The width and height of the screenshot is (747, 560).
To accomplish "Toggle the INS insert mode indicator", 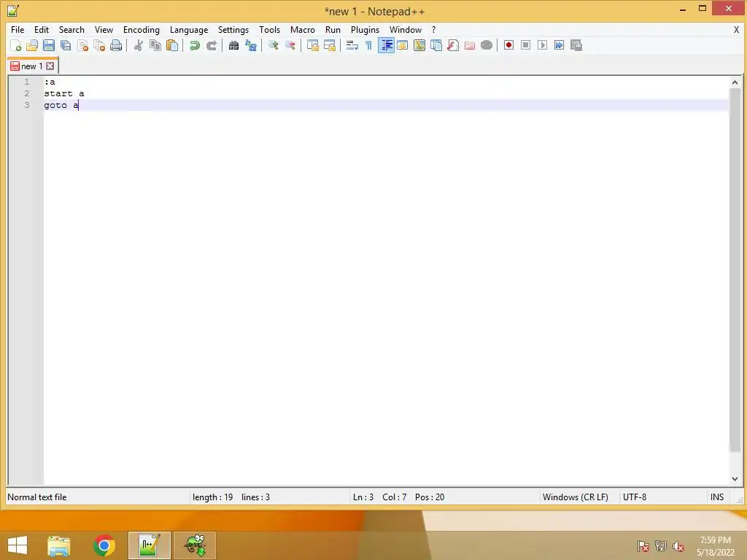I will tap(717, 497).
